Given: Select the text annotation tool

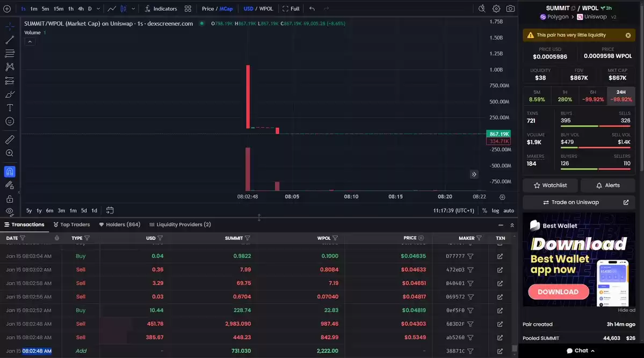Looking at the screenshot, I should pos(10,108).
